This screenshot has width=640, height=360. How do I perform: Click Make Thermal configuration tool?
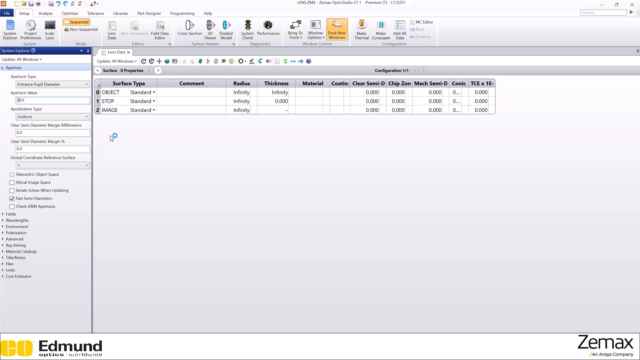pyautogui.click(x=361, y=30)
